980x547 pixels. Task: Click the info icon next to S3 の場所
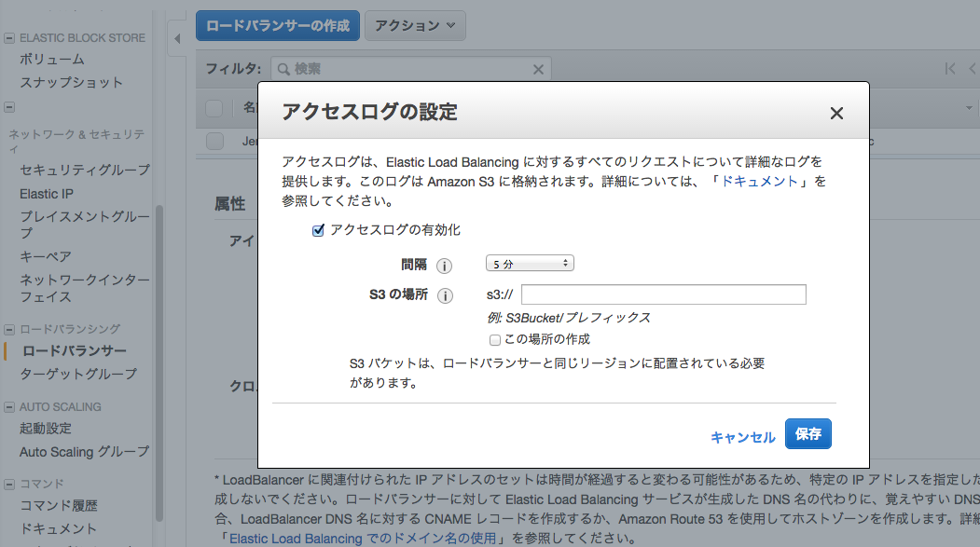tap(445, 296)
